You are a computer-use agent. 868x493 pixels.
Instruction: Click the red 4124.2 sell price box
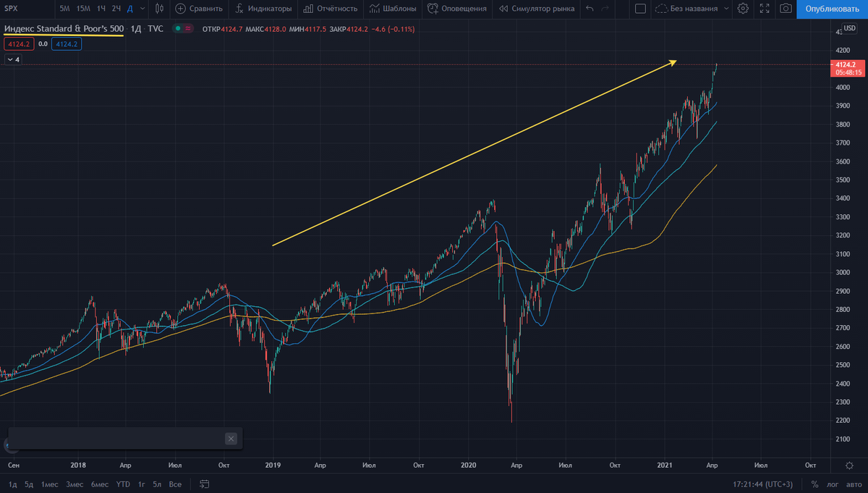coord(18,44)
